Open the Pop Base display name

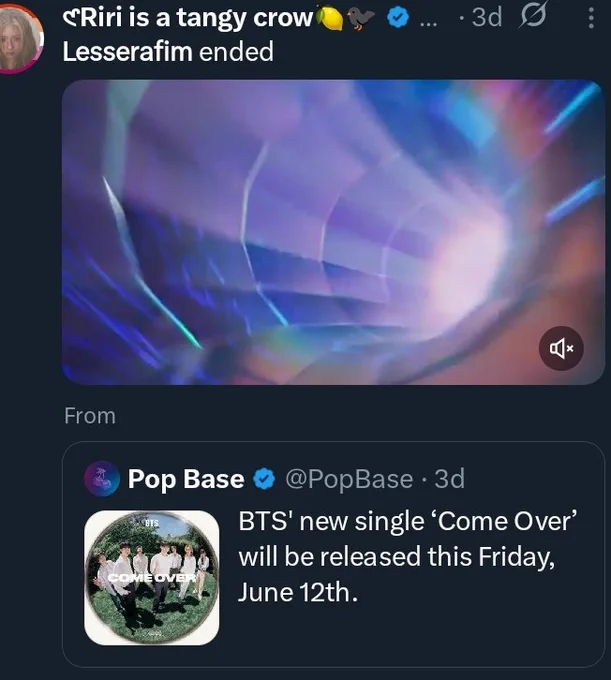click(x=186, y=479)
